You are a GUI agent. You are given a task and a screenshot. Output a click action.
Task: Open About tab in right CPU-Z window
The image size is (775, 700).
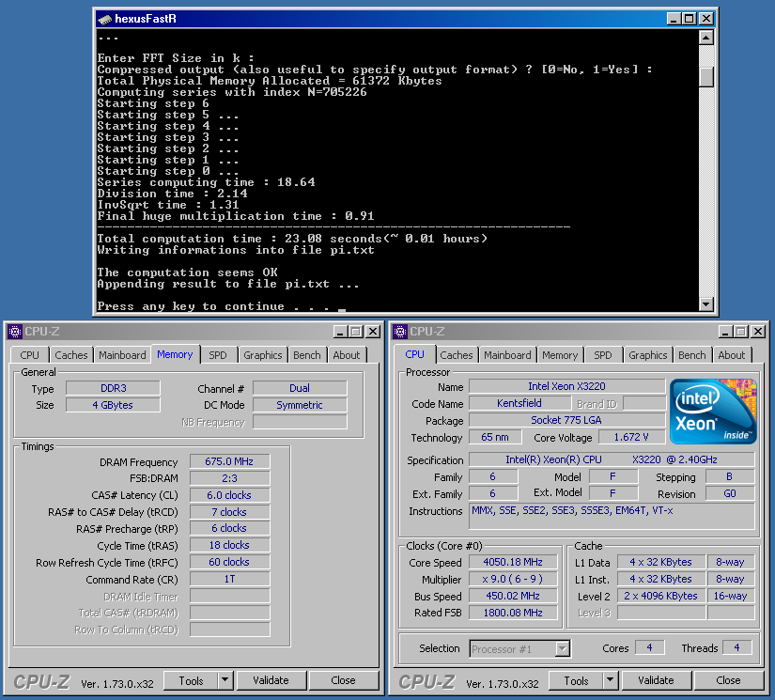(732, 355)
